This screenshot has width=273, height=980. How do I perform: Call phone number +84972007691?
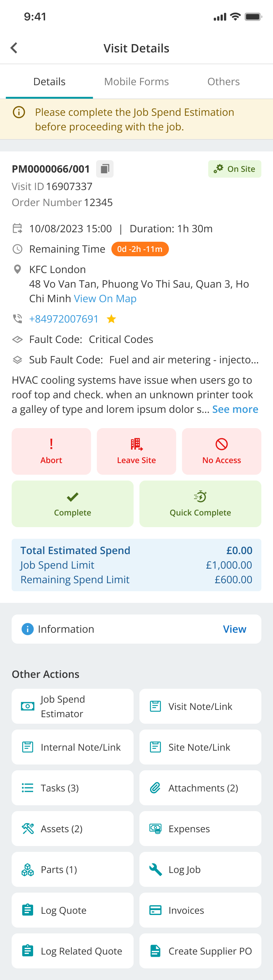pyautogui.click(x=64, y=319)
